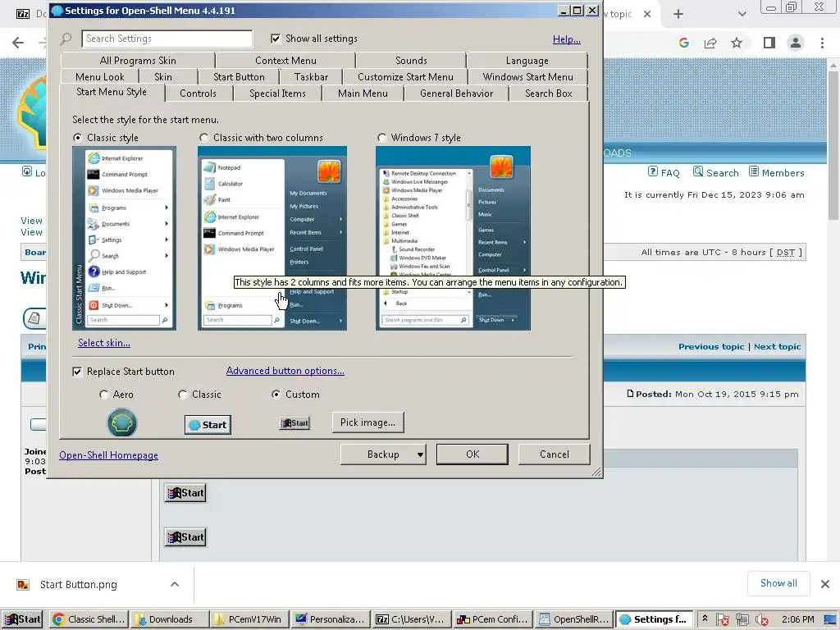Click the share page icon in browser

coord(710,43)
